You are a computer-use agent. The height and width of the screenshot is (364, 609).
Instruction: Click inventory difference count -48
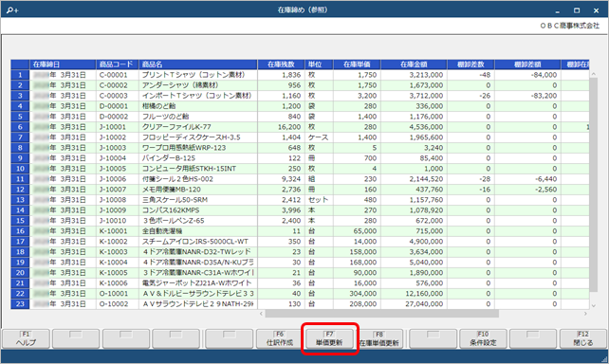coord(485,75)
